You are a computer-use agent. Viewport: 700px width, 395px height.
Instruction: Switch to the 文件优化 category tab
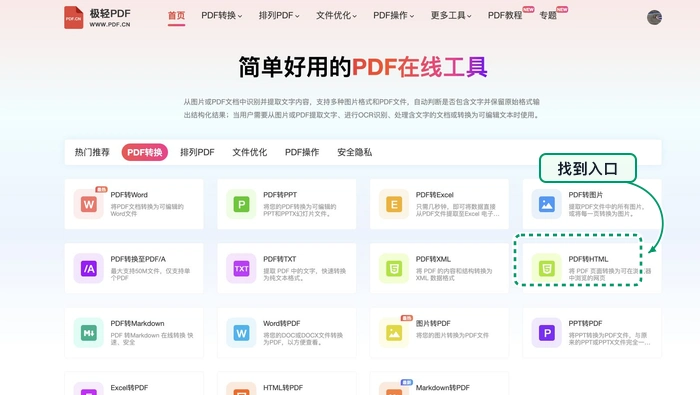250,152
